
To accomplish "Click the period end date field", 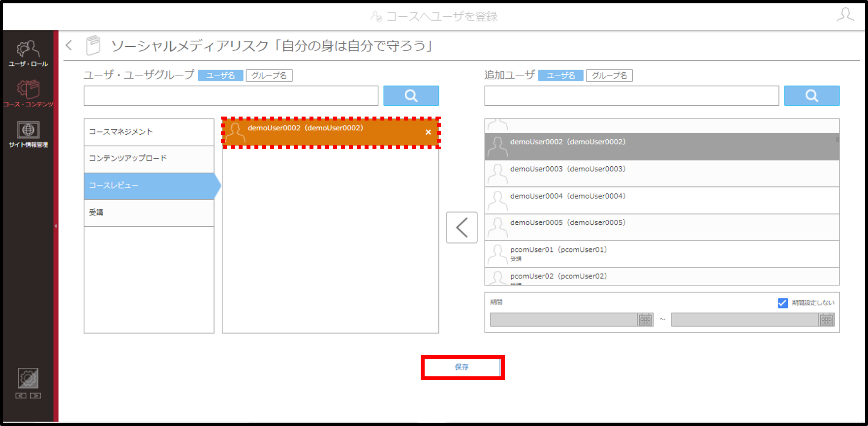I will point(745,320).
